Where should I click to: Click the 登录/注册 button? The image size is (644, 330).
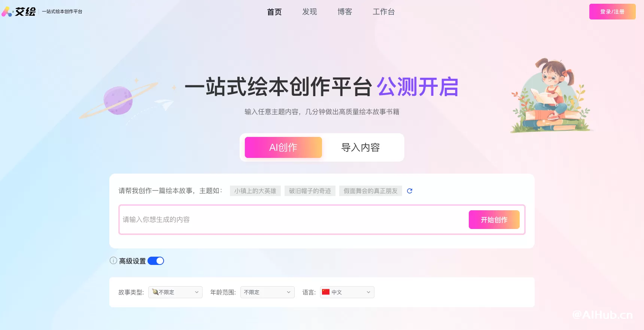point(613,12)
